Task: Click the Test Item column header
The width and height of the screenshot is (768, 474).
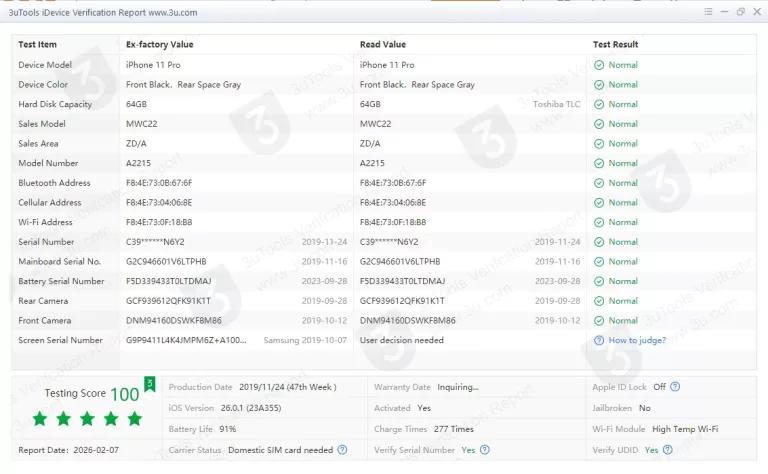Action: pyautogui.click(x=37, y=45)
